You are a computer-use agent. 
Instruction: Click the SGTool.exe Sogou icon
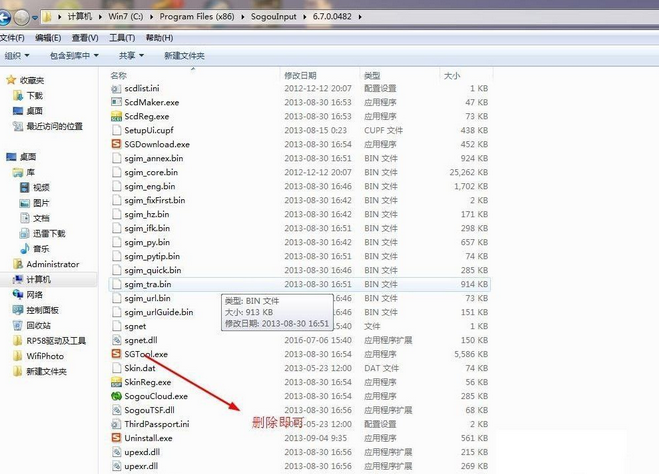click(116, 354)
